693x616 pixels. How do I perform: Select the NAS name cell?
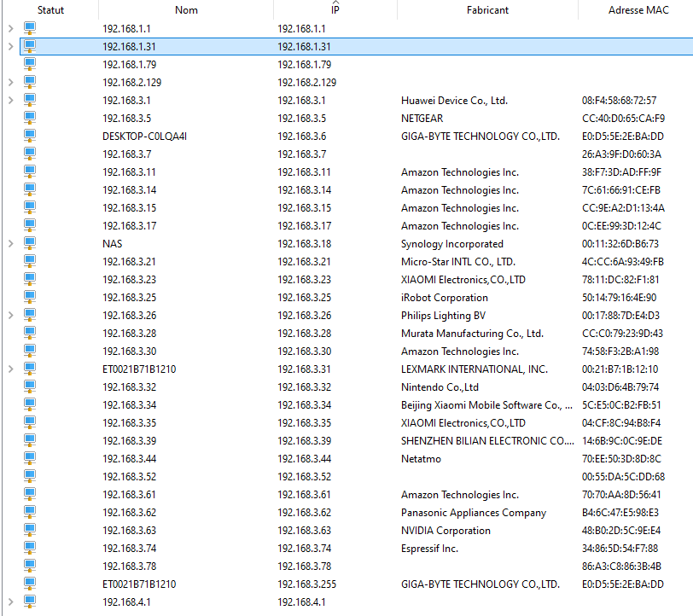pyautogui.click(x=113, y=243)
